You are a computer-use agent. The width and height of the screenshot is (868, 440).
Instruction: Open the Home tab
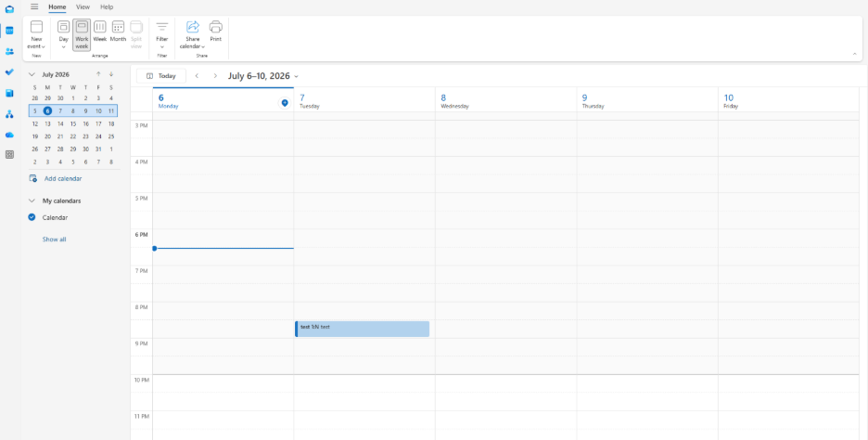coord(57,6)
